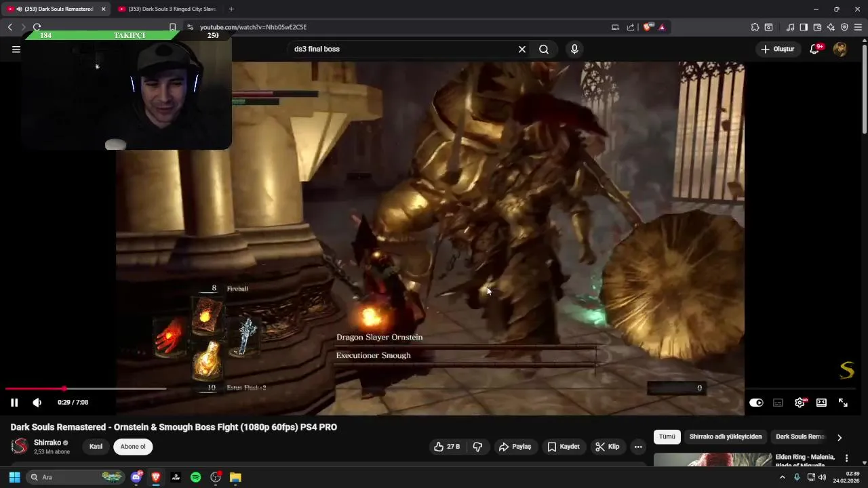The image size is (868, 488).
Task: Open options menu for Elden Ring Malenia video
Action: click(x=846, y=459)
